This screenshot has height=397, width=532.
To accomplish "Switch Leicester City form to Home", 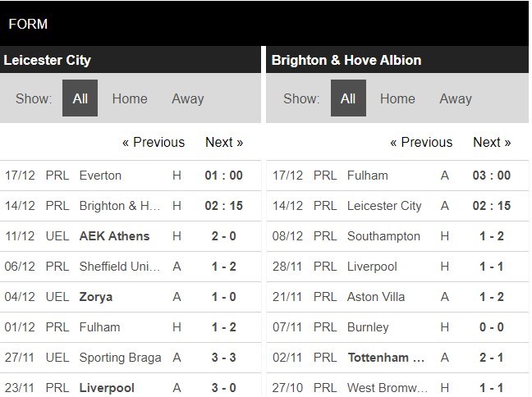I will [x=130, y=98].
